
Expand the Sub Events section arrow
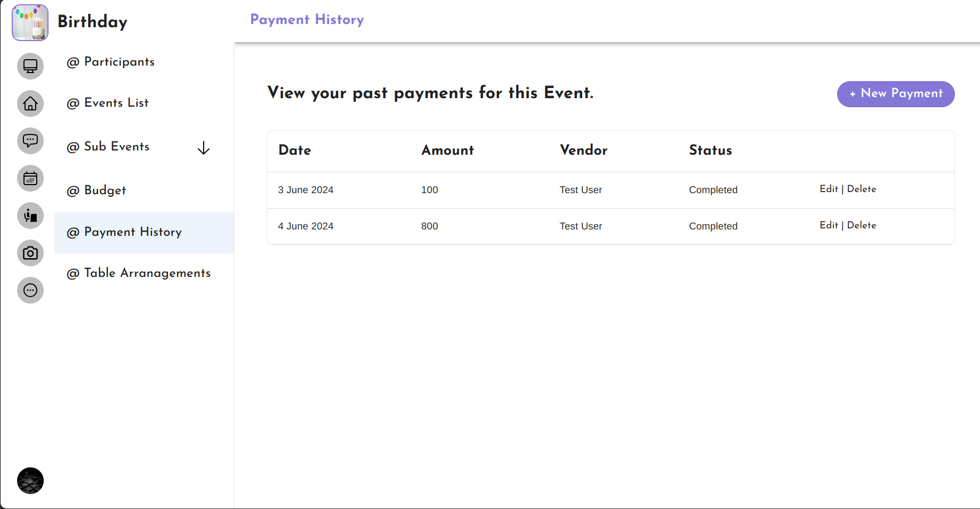(x=204, y=148)
